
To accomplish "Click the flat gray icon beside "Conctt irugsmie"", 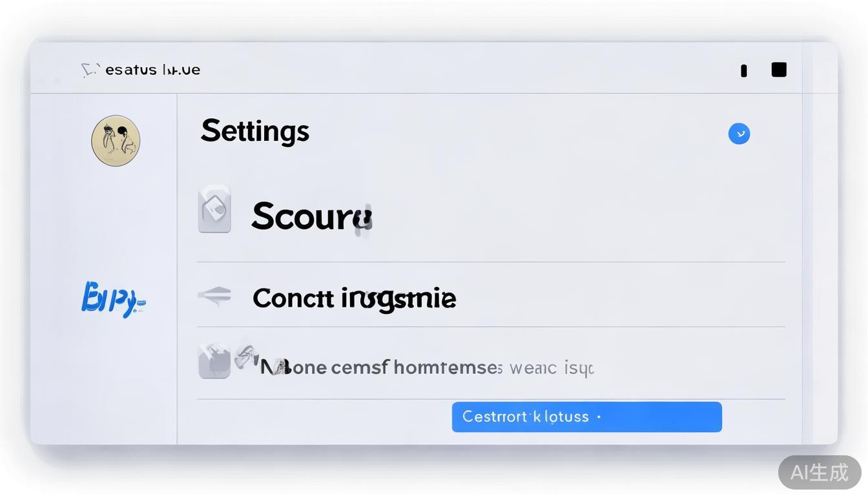I will (214, 296).
